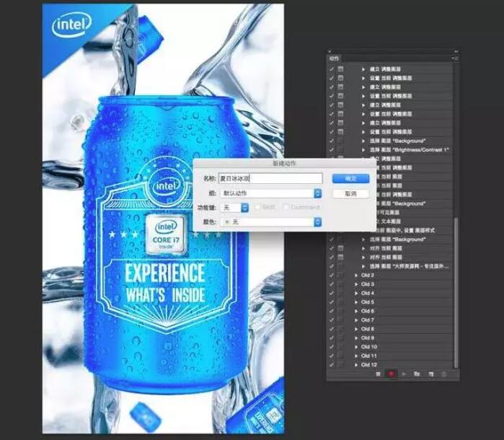Tick the Command checkbox
Screen dimensions: 504x440
coord(286,207)
